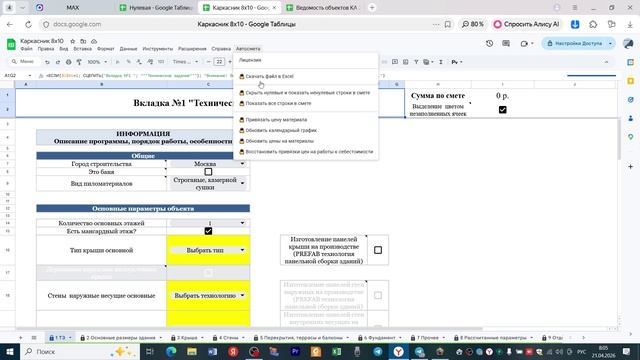The width and height of the screenshot is (640, 360).
Task: Click the functions sigma toolbar icon
Action: click(x=441, y=62)
